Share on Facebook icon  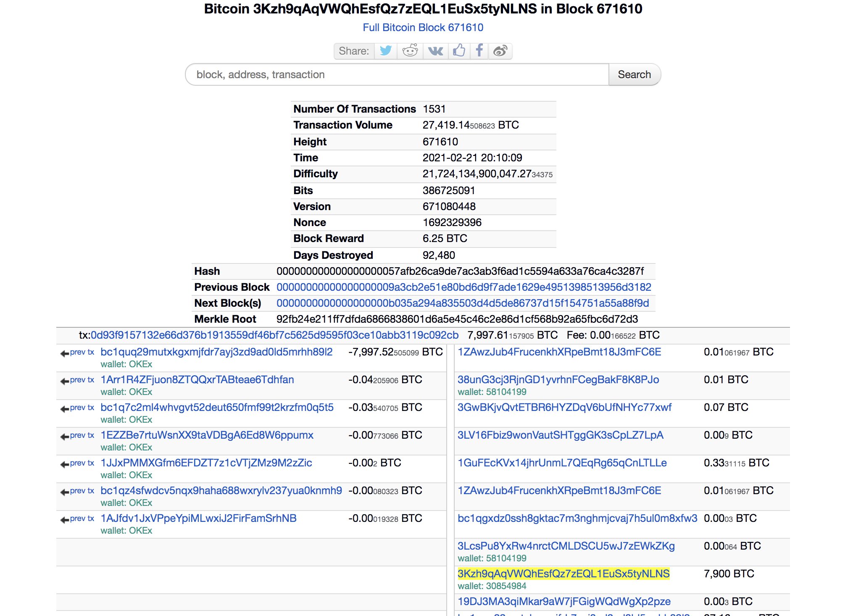click(479, 51)
